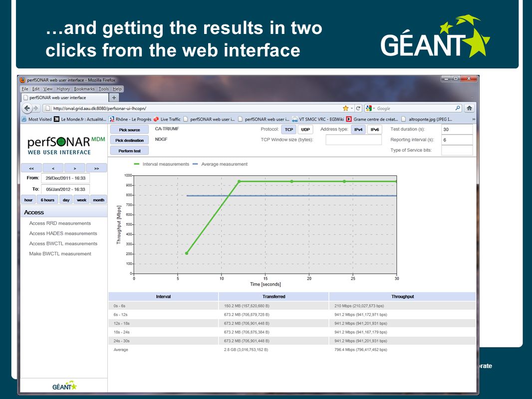The height and width of the screenshot is (399, 532).
Task: Jump forward far with >> button
Action: pyautogui.click(x=96, y=168)
